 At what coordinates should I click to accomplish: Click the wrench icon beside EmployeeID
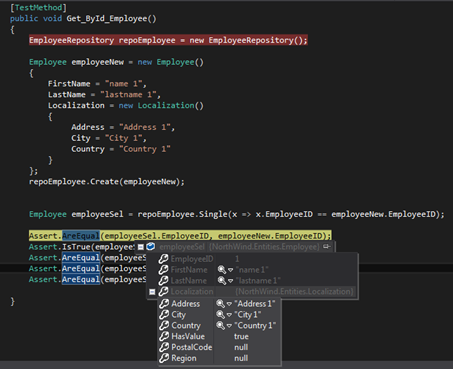pos(163,259)
